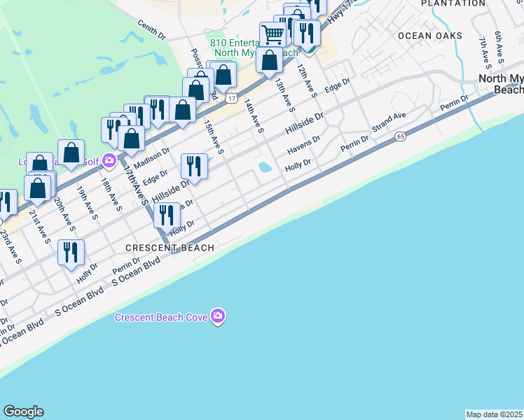Viewport: 524px width, 420px height.
Task: Select the OCEAN OAKS neighborhood label
Action: click(x=430, y=36)
